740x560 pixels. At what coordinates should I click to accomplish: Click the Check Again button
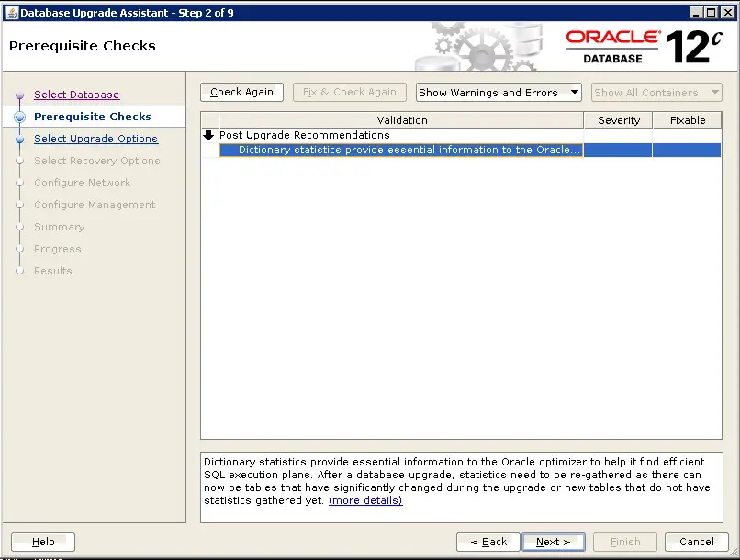(241, 92)
